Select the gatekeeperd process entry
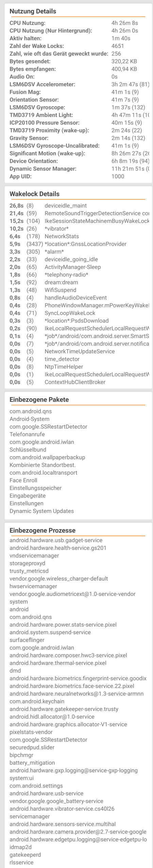This screenshot has height=868, width=153. [x=25, y=855]
